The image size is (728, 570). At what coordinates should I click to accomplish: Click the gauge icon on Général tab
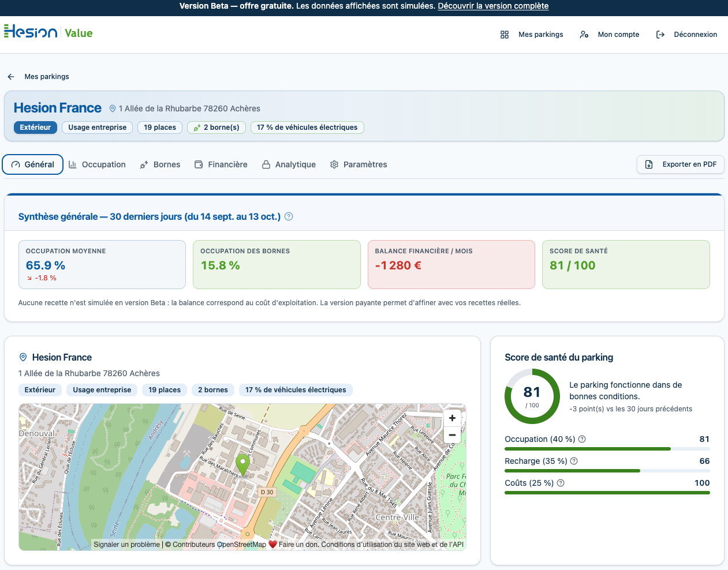pyautogui.click(x=16, y=164)
